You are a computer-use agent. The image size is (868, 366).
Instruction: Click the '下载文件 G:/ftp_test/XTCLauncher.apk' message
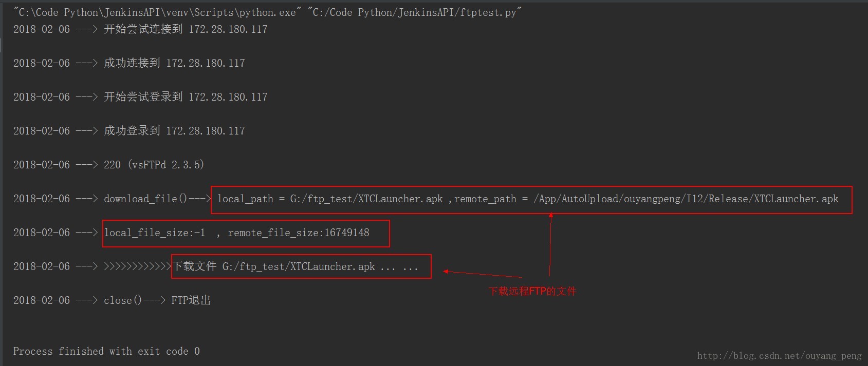[x=273, y=266]
